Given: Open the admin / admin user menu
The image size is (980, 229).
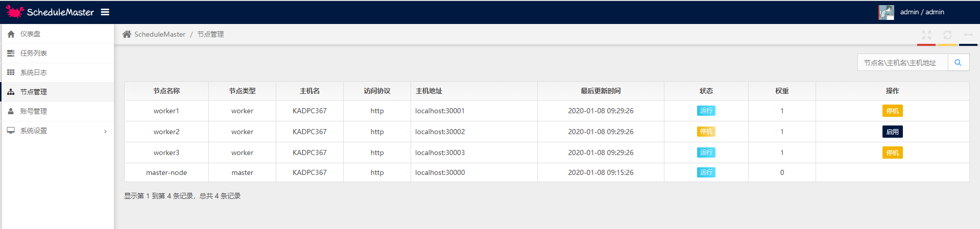Looking at the screenshot, I should (922, 12).
